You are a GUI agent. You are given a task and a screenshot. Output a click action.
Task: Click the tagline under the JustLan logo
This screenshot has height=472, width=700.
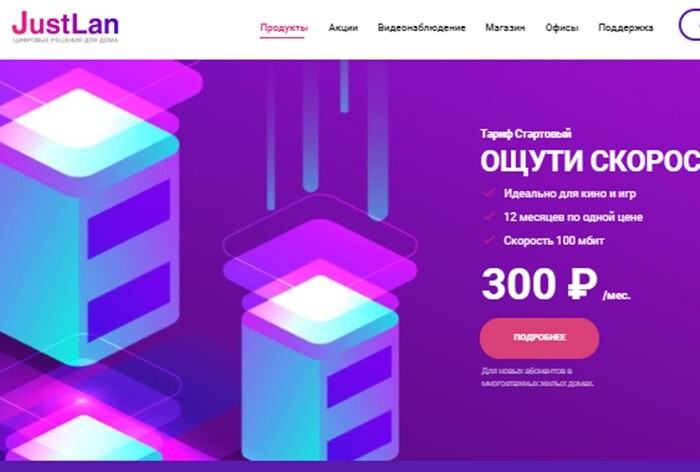click(x=66, y=40)
